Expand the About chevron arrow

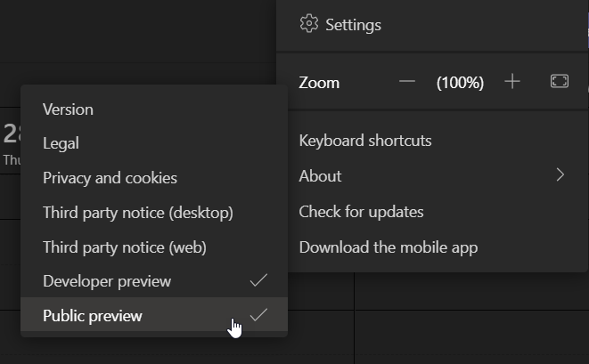[x=560, y=175]
